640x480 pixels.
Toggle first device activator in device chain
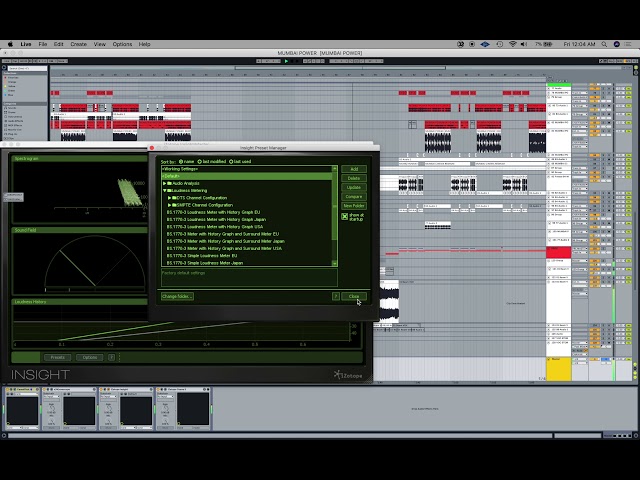[x=7, y=389]
